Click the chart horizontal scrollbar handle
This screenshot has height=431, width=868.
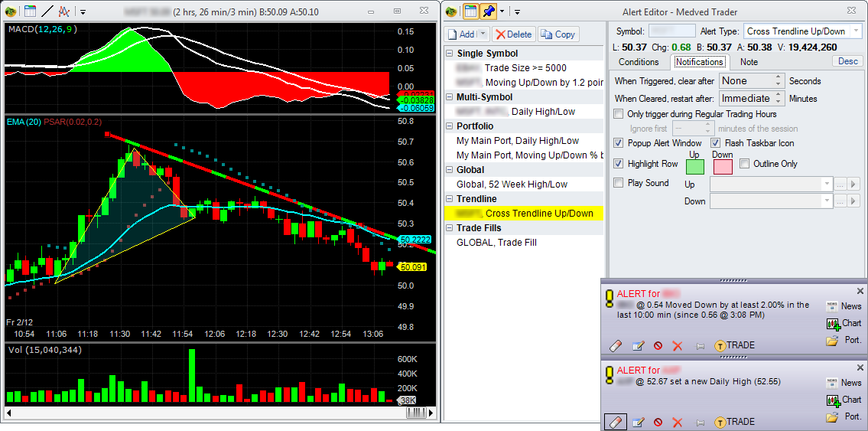click(416, 413)
